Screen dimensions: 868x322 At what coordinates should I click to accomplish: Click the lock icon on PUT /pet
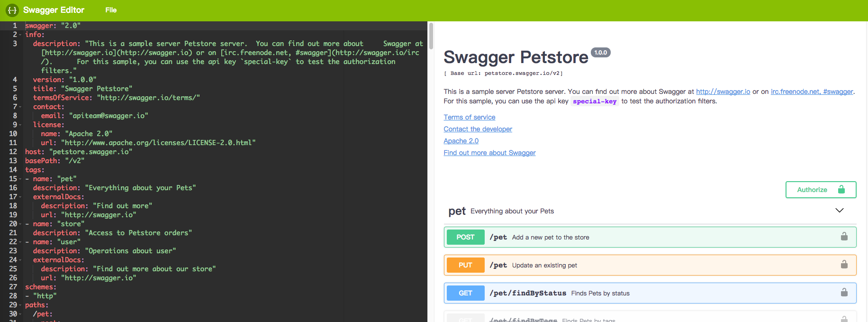844,264
